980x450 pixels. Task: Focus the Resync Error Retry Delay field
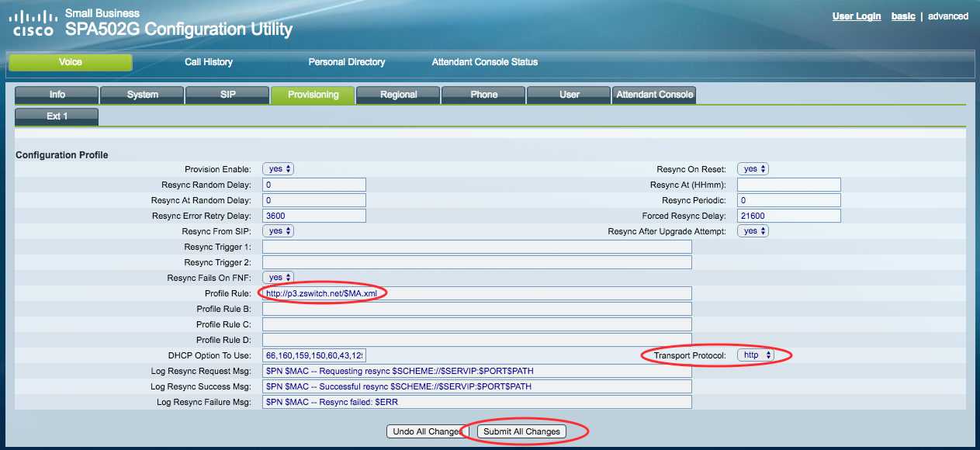tap(314, 216)
